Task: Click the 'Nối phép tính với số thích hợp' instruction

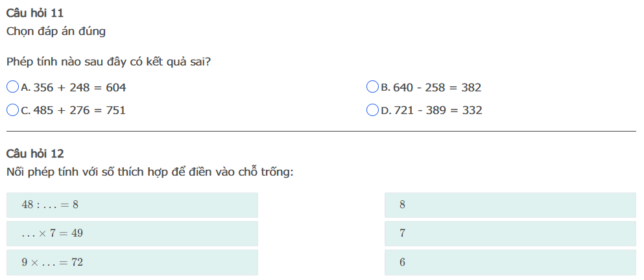Action: pos(150,172)
